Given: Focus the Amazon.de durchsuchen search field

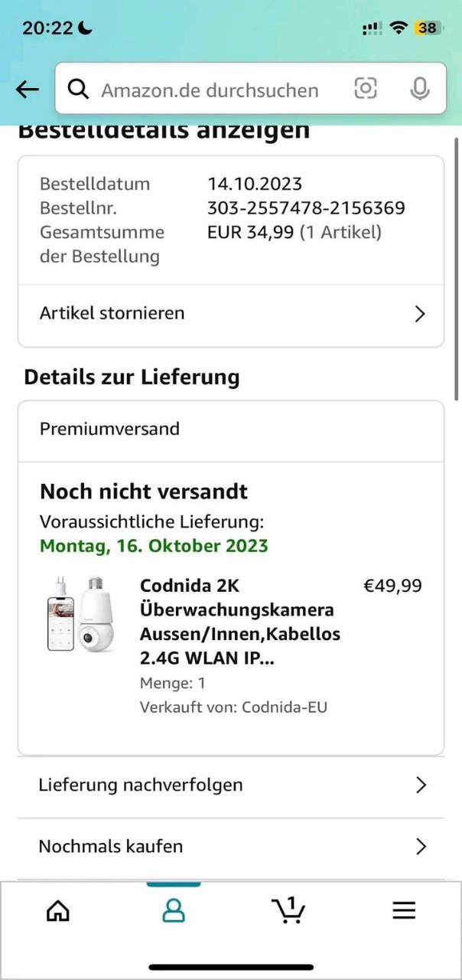Looking at the screenshot, I should click(210, 90).
